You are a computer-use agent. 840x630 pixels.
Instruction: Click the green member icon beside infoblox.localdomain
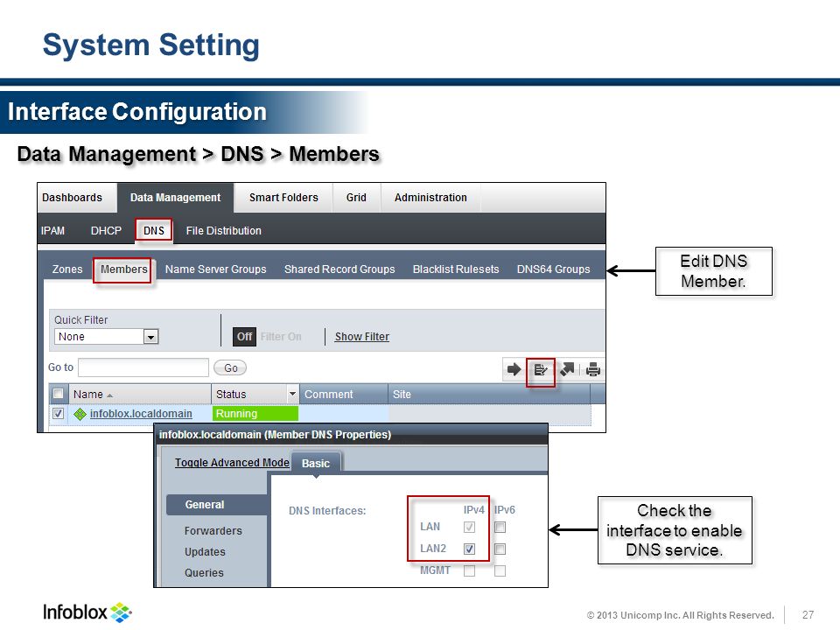tap(80, 414)
